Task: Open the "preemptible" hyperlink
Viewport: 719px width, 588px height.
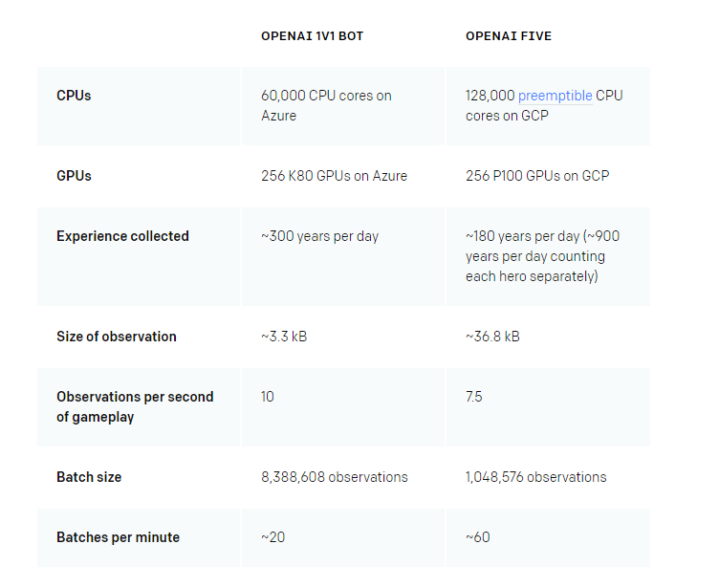Action: (x=555, y=96)
